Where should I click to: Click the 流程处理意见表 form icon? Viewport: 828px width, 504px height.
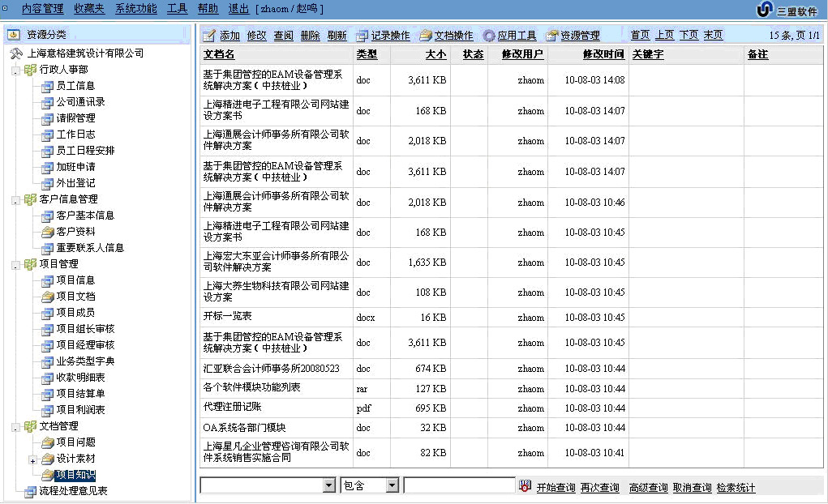click(31, 491)
